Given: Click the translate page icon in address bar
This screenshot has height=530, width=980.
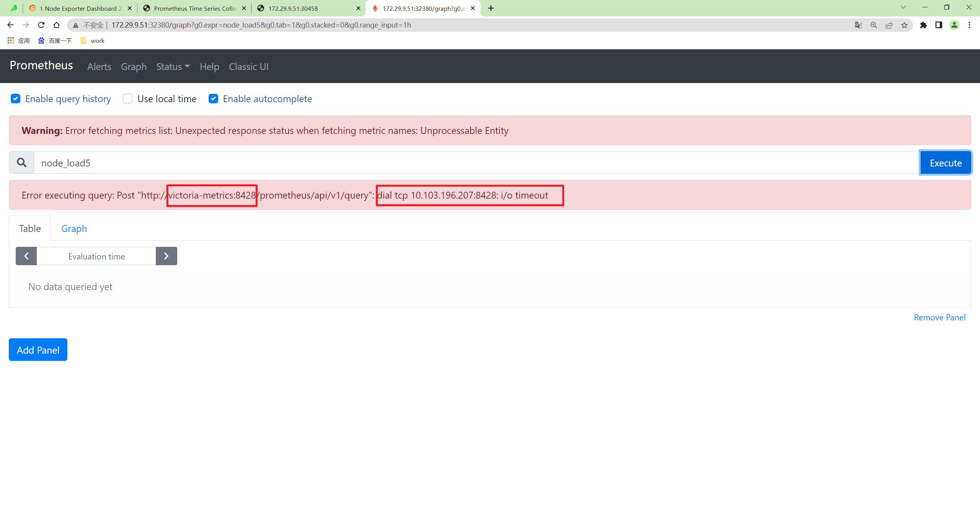Looking at the screenshot, I should [858, 25].
